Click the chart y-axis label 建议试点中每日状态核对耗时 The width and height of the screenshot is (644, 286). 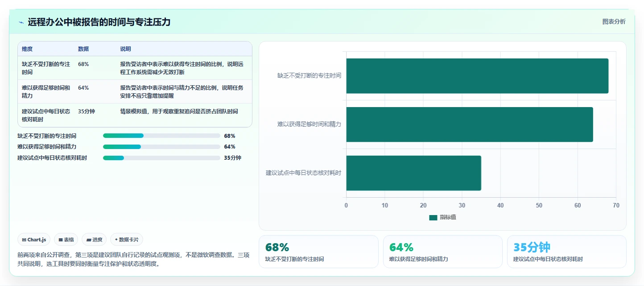coord(303,173)
